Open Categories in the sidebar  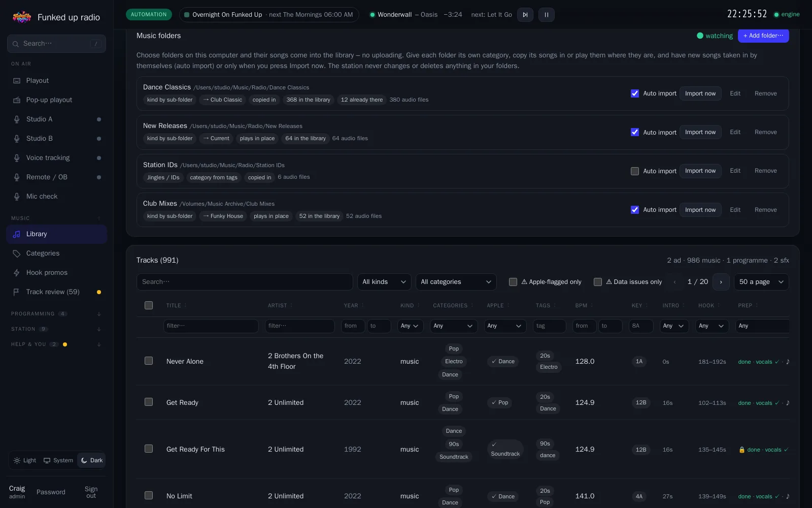[x=56, y=253]
